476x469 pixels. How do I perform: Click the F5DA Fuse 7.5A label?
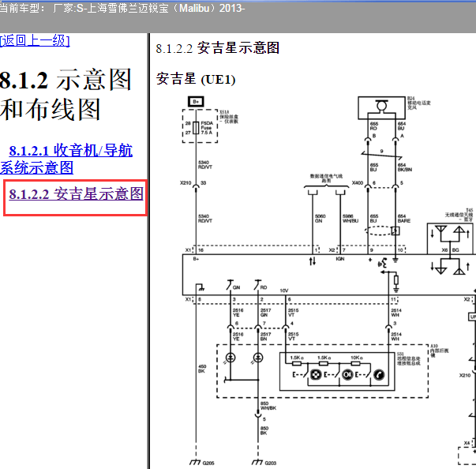click(x=207, y=128)
